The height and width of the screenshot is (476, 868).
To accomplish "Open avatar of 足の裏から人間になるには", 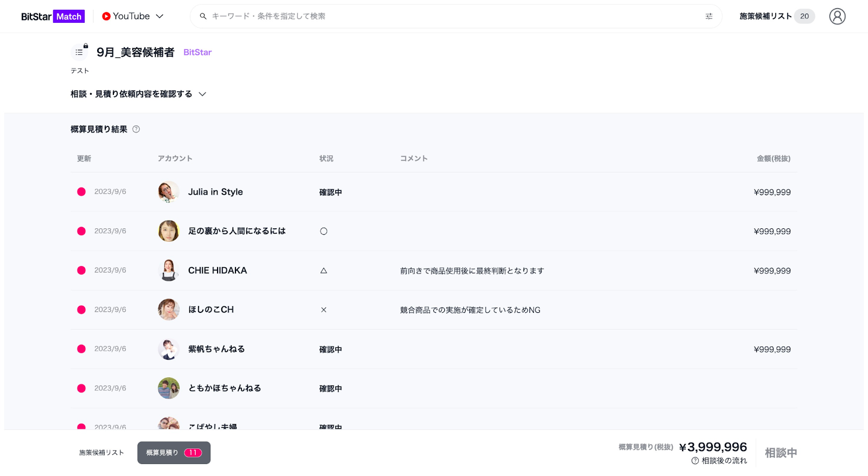I will (x=169, y=231).
